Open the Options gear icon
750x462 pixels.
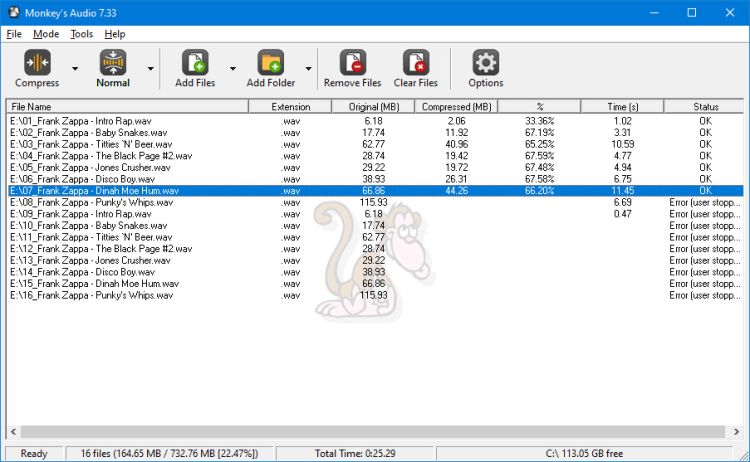pyautogui.click(x=486, y=63)
